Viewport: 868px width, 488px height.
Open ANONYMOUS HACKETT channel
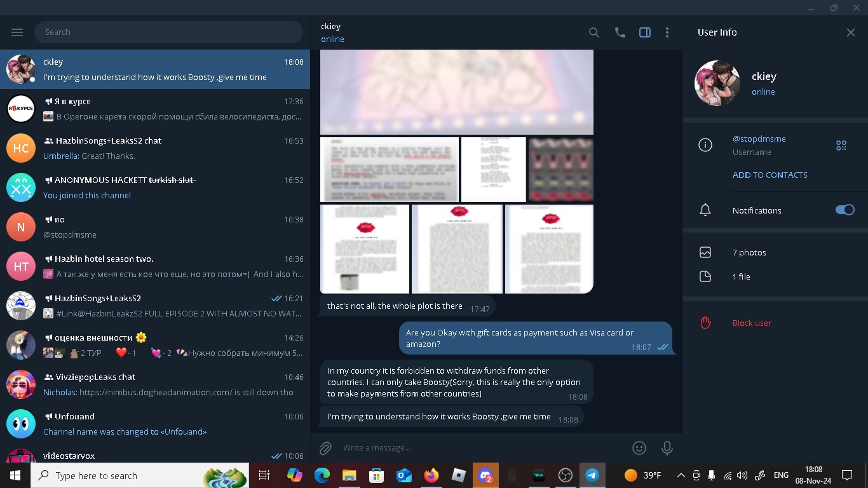(155, 187)
